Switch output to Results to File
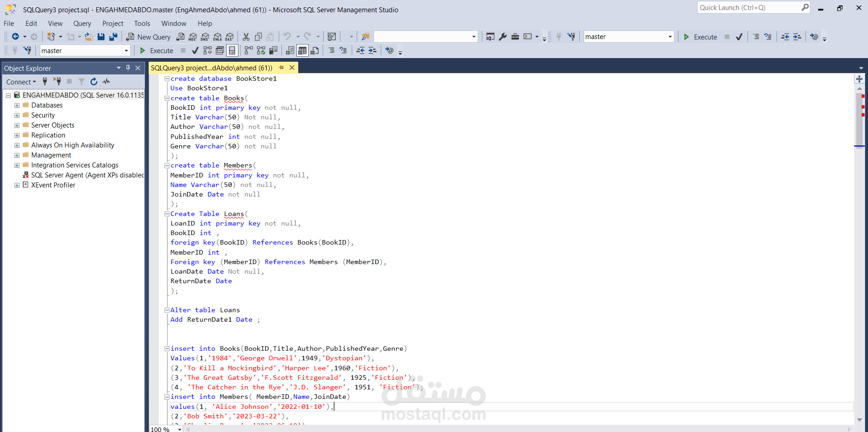Viewport: 868px width, 432px height. coord(315,50)
